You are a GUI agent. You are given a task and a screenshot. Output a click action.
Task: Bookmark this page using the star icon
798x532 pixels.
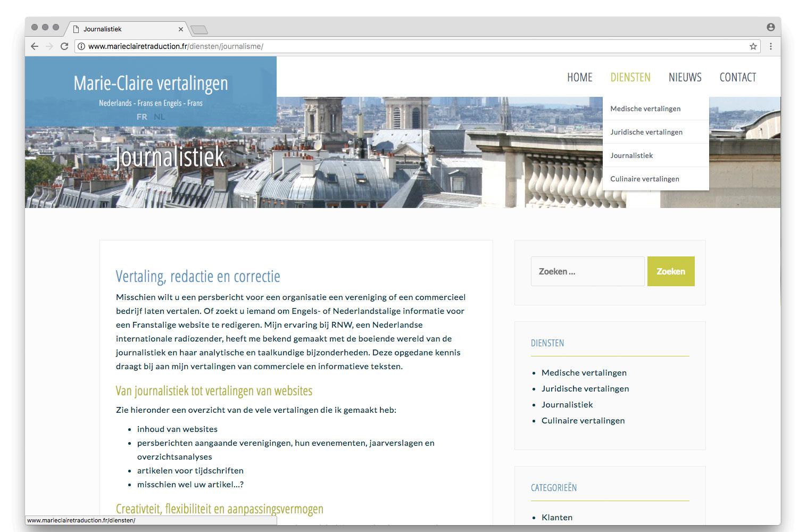point(753,46)
